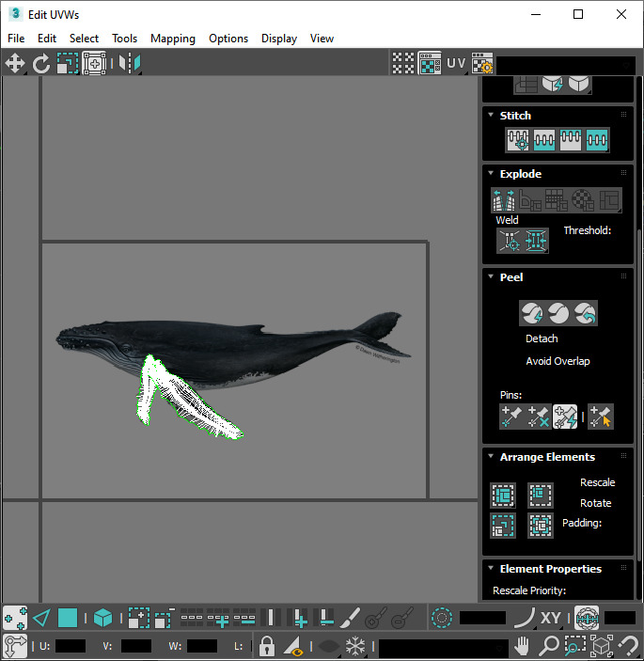Click the Unpin Selected icon with X
The image size is (644, 661).
coord(538,417)
